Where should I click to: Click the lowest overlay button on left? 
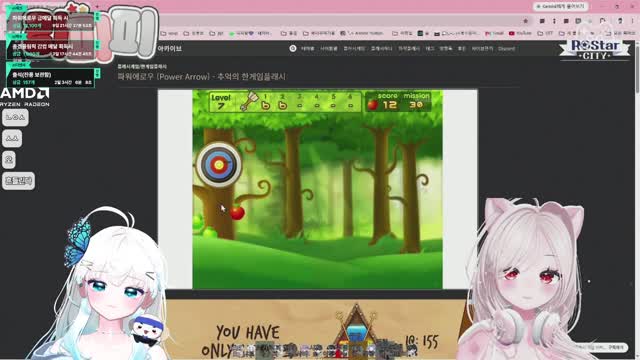point(18,181)
